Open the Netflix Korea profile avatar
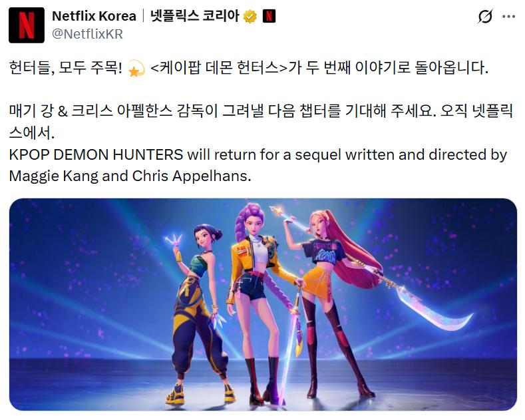Image resolution: width=525 pixels, height=420 pixels. coord(27,25)
